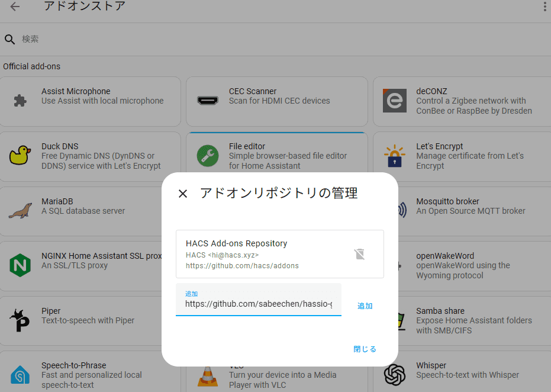Screen dimensions: 551x392
Task: Click the Whisper OpenAI logo icon
Action: [395, 375]
